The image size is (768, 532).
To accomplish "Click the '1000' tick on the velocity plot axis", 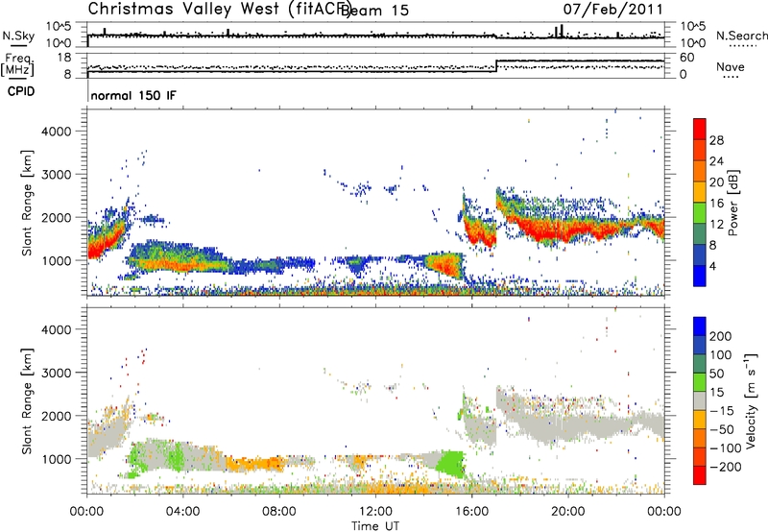I will pyautogui.click(x=56, y=459).
